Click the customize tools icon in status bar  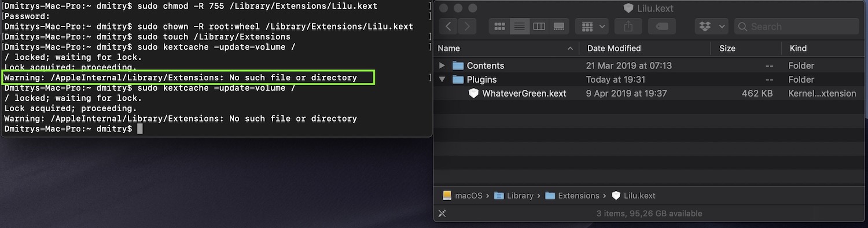[x=442, y=214]
